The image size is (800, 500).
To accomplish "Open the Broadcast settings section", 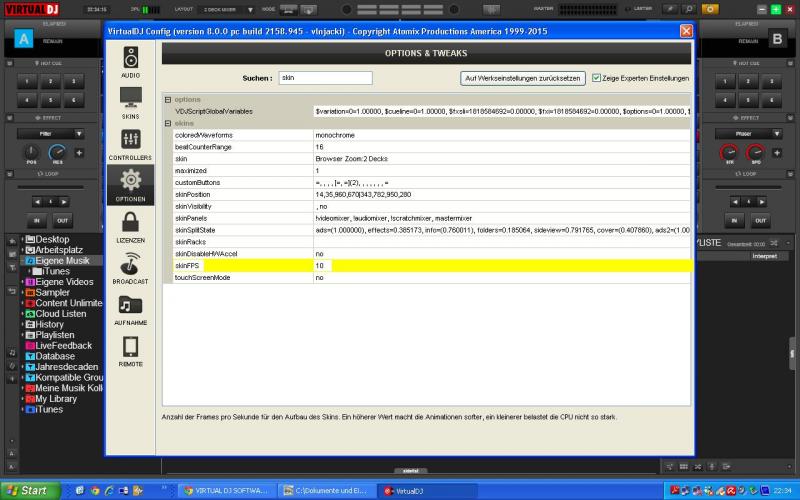I will click(x=131, y=268).
